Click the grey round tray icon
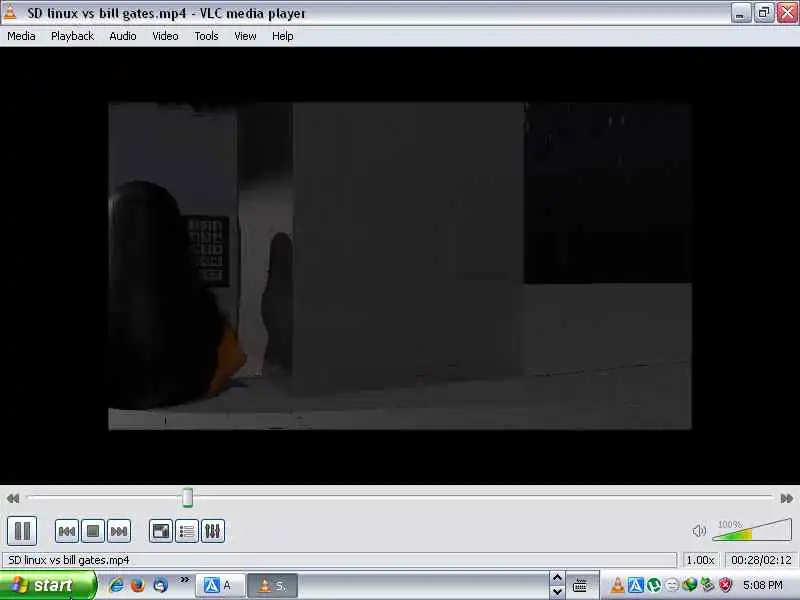 point(672,585)
